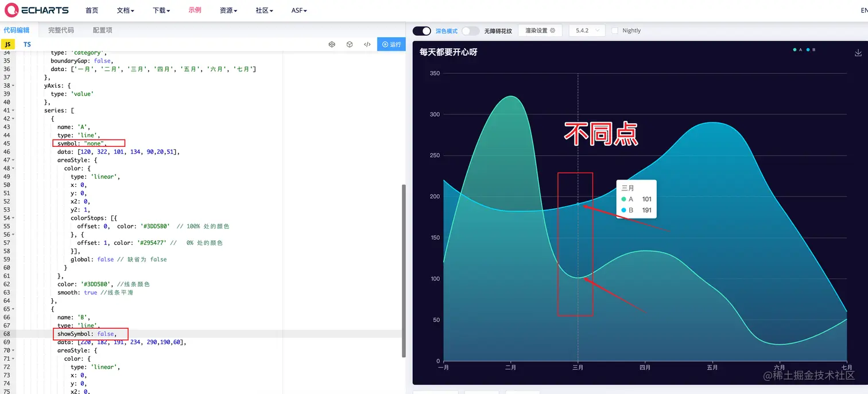This screenshot has height=394, width=868.
Task: Click tooltip row B 191
Action: point(637,210)
